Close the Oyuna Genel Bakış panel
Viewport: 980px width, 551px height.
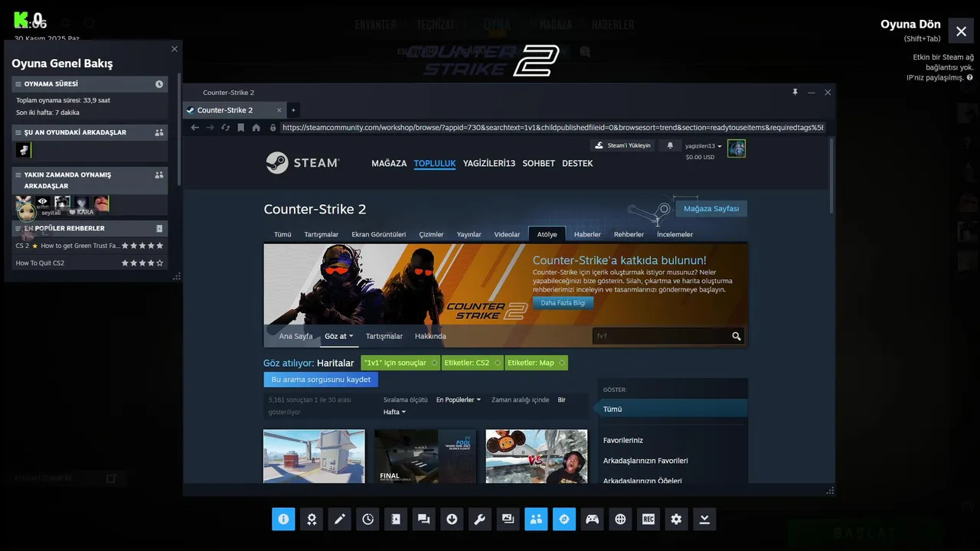[175, 49]
